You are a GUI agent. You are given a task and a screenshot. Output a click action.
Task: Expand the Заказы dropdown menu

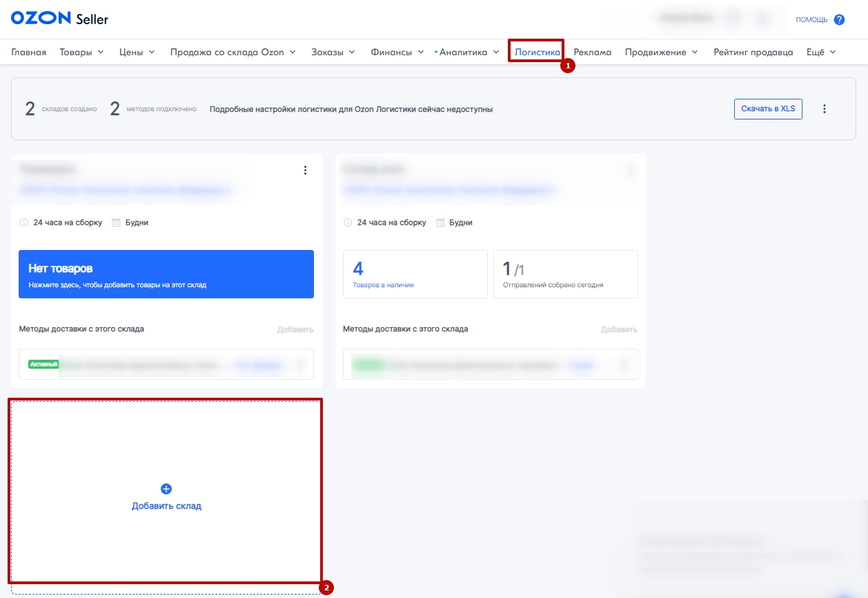click(x=333, y=52)
